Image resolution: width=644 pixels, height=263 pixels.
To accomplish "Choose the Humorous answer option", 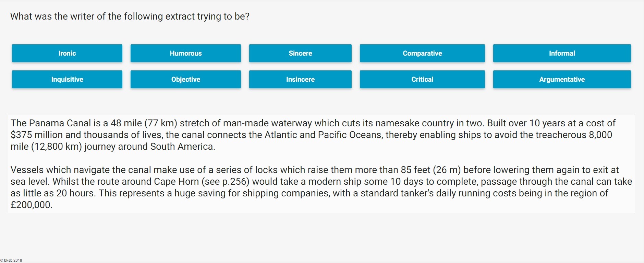I will (186, 53).
